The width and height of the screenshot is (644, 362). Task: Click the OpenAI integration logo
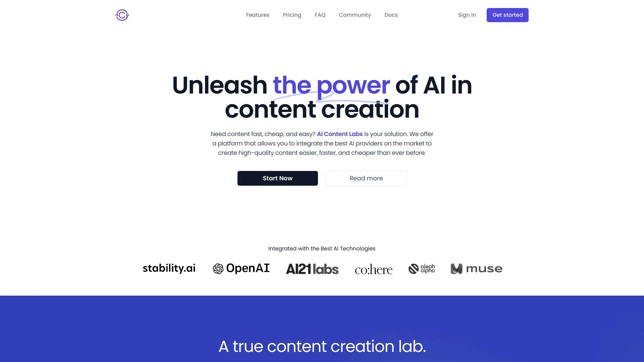point(241,268)
